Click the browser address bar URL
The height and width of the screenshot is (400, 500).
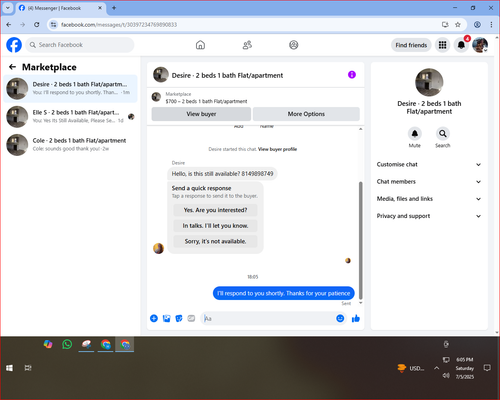click(x=119, y=25)
